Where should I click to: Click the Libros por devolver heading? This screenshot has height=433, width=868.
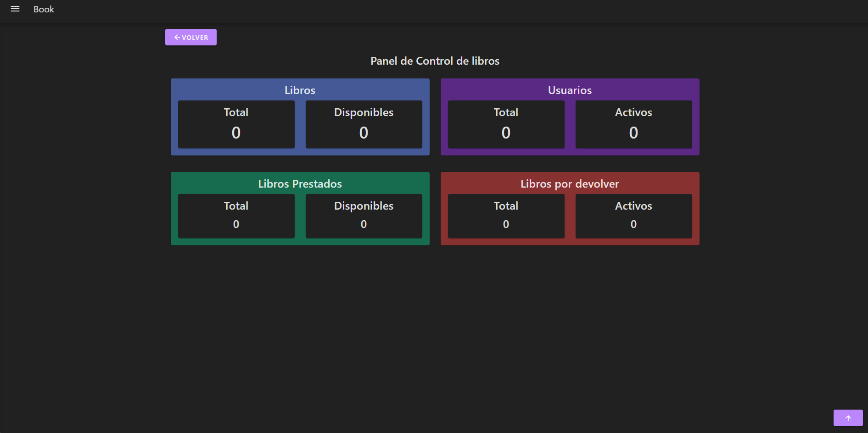570,184
